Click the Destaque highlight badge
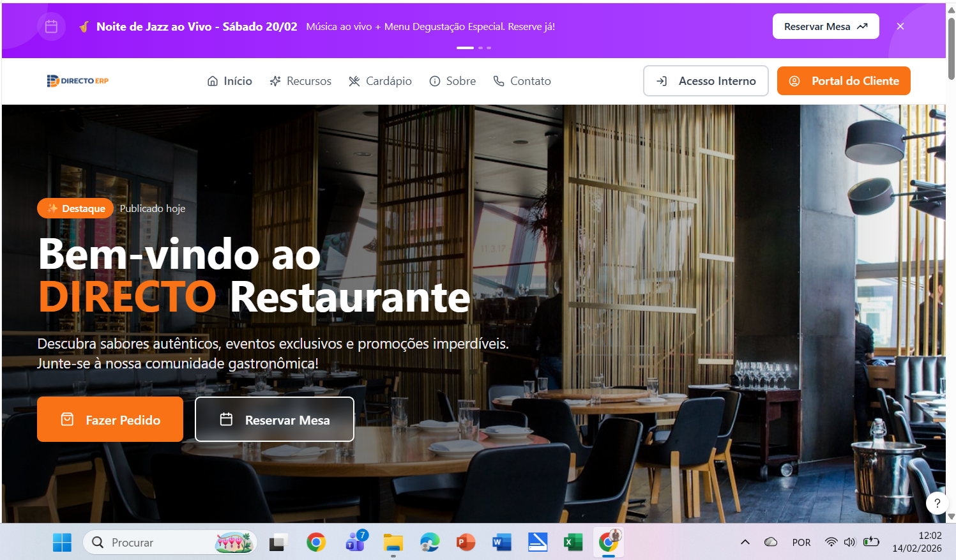 pos(75,208)
